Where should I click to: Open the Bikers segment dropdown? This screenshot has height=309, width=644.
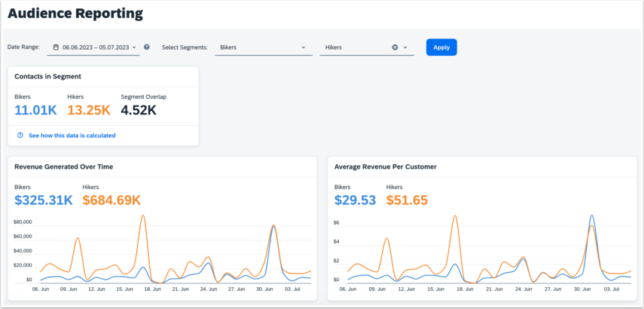coord(261,47)
